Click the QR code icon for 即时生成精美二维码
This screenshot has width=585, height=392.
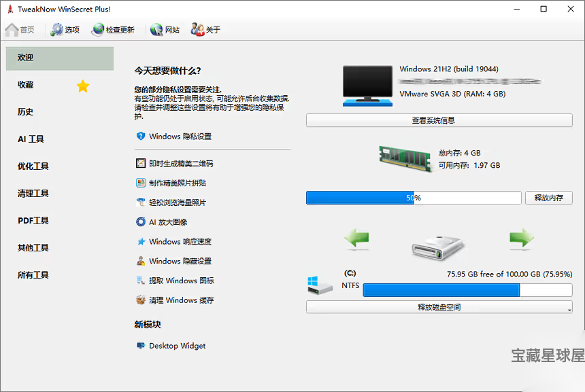(x=141, y=163)
